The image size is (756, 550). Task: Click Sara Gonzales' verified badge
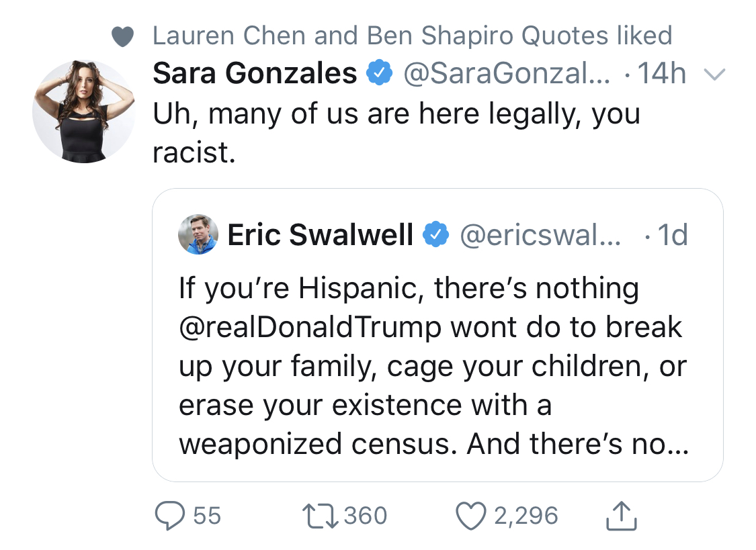coord(380,73)
